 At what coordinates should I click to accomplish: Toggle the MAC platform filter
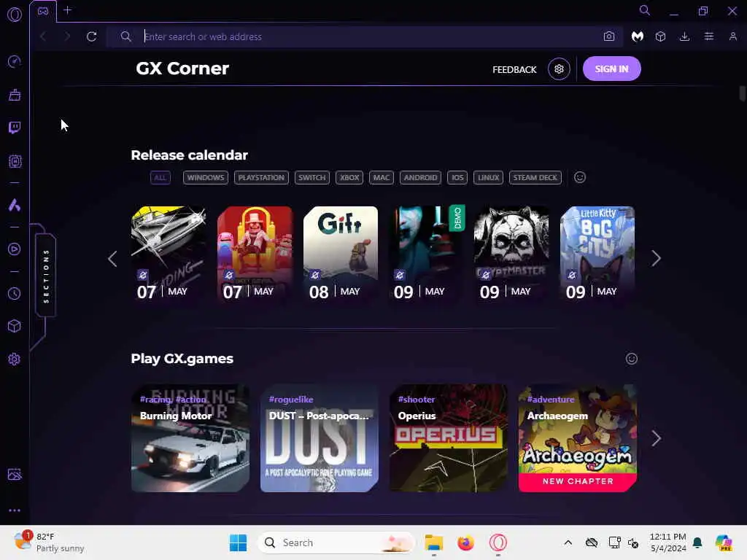coord(381,178)
